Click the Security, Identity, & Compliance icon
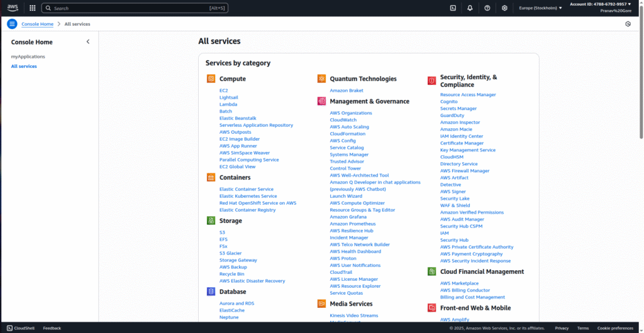Viewport: 644px width, 333px height. point(431,81)
